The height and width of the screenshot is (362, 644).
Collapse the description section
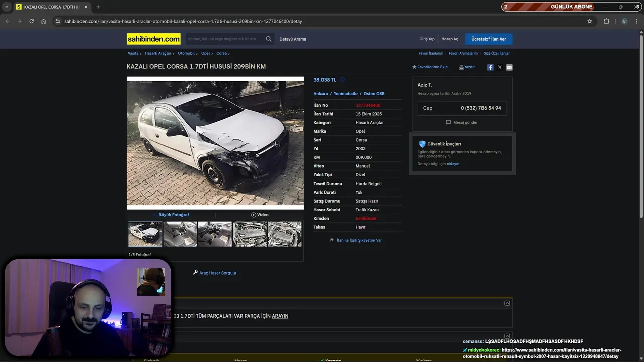pyautogui.click(x=507, y=303)
